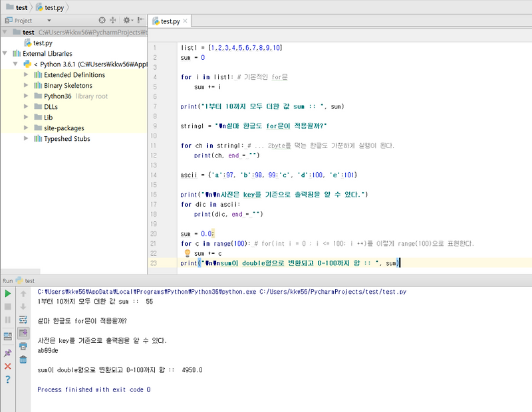Go up the stack trace arrow

[23, 294]
